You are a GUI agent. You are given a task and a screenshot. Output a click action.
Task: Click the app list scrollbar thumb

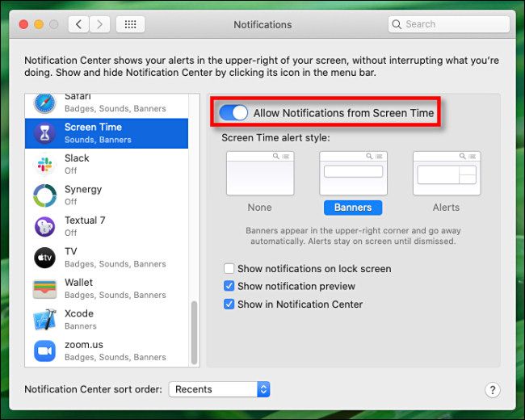click(194, 333)
